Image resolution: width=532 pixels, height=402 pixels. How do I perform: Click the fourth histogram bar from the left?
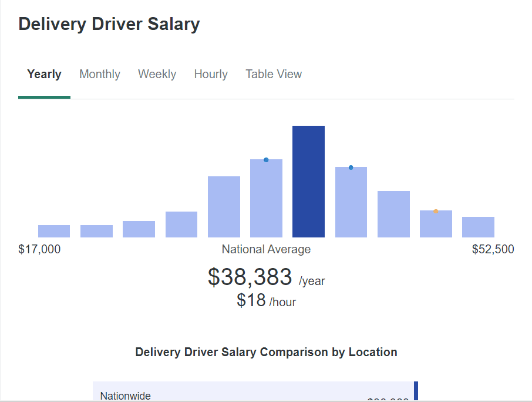point(181,225)
